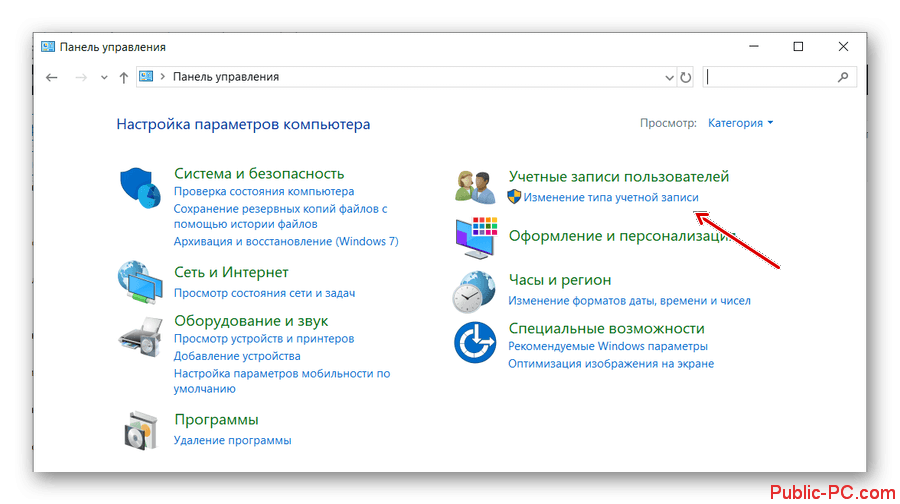Open Архивация и восстановление (Windows 7)
The height and width of the screenshot is (504, 900).
[286, 241]
